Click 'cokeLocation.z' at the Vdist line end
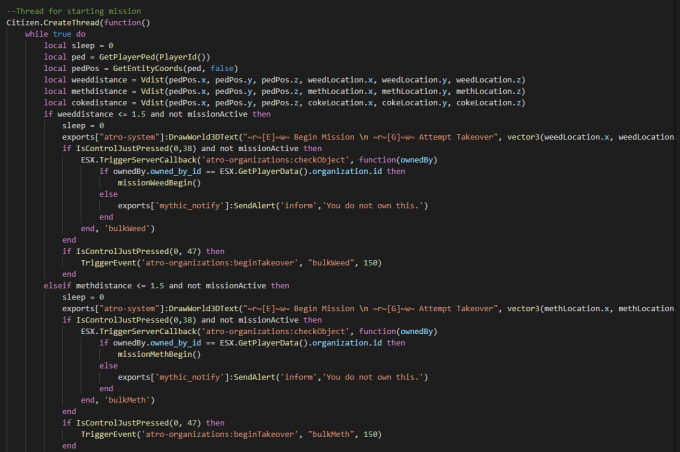Image resolution: width=680 pixels, height=452 pixels. click(x=488, y=103)
